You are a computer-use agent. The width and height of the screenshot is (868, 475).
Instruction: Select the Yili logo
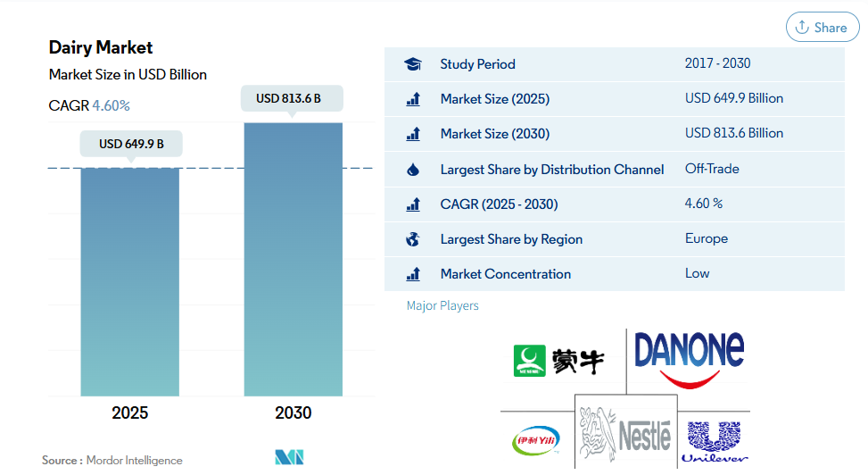click(x=535, y=441)
